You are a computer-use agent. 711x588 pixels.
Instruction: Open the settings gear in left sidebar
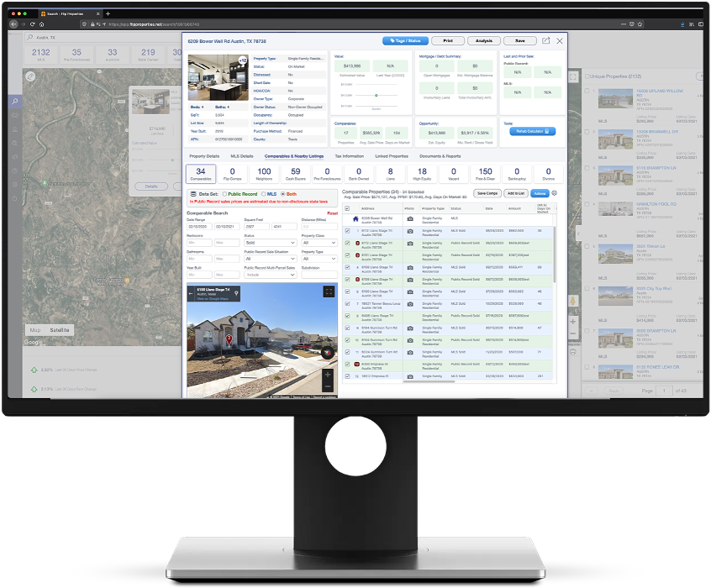tap(15, 185)
